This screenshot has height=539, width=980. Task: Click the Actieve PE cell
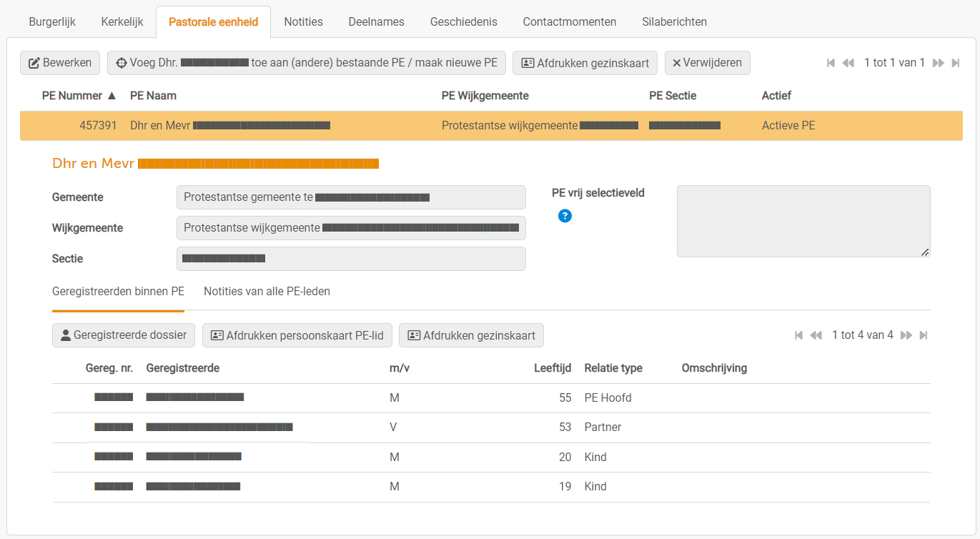(788, 126)
